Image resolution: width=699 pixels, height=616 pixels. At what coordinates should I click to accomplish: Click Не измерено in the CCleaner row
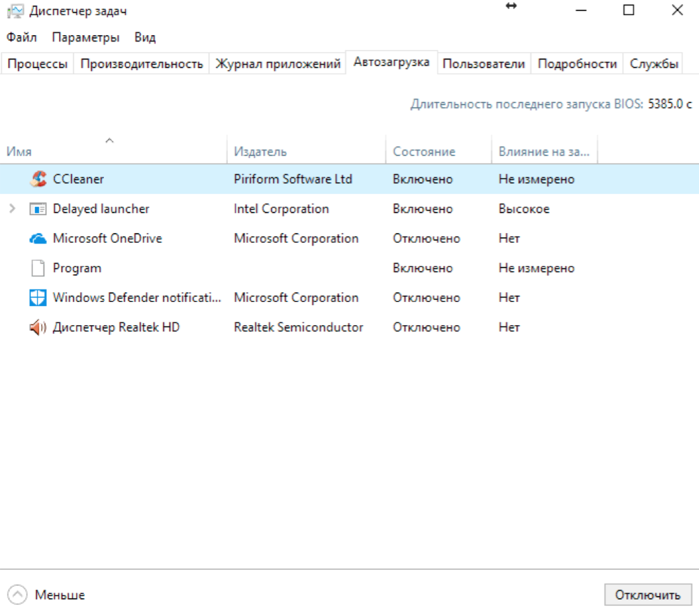(x=537, y=179)
